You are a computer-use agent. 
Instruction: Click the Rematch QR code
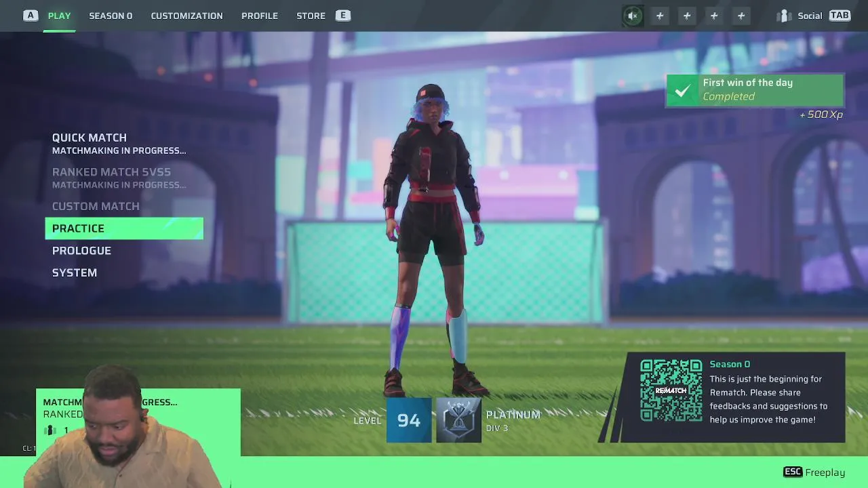click(671, 390)
